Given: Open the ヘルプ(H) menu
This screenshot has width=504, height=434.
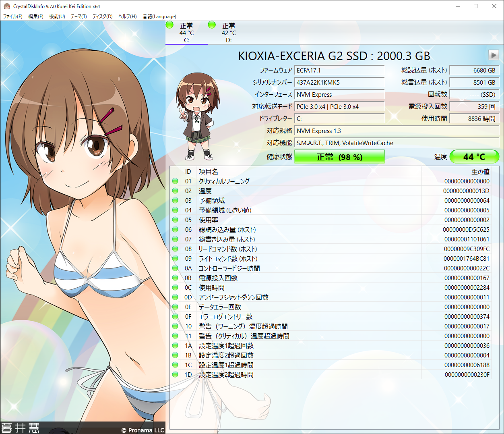Looking at the screenshot, I should pos(127,17).
